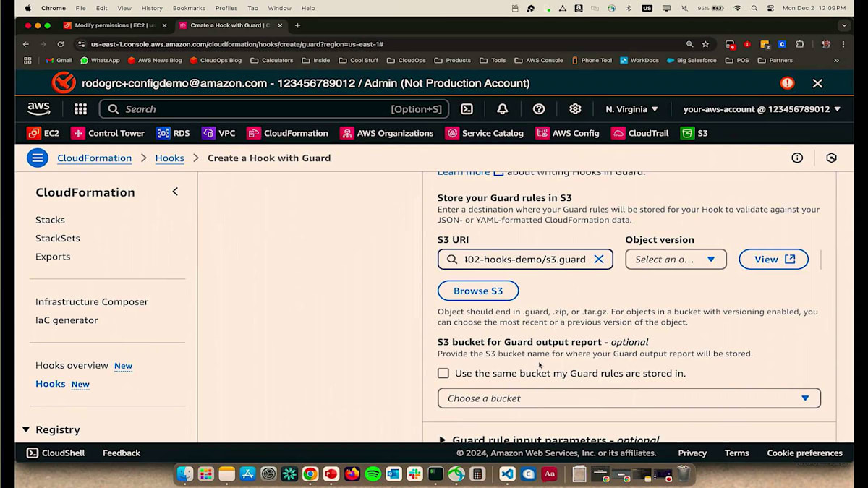Open the History menu in menu bar
Image resolution: width=868 pixels, height=488 pixels.
152,8
